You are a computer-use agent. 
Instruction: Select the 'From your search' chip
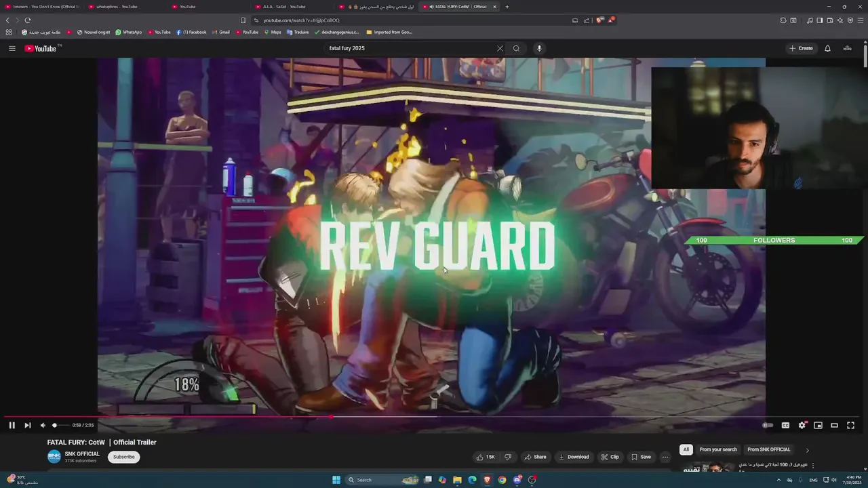(x=718, y=449)
